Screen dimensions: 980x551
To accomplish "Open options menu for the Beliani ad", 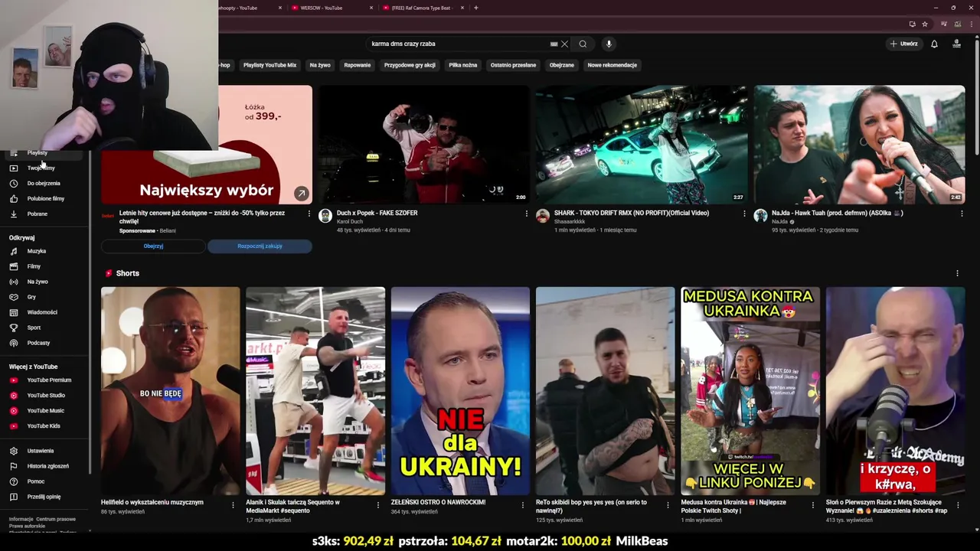I will click(x=309, y=214).
